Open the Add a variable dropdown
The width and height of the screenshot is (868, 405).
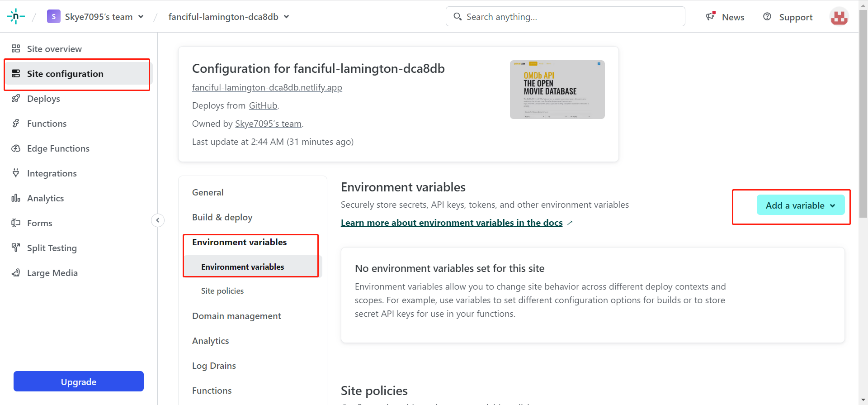coord(801,205)
